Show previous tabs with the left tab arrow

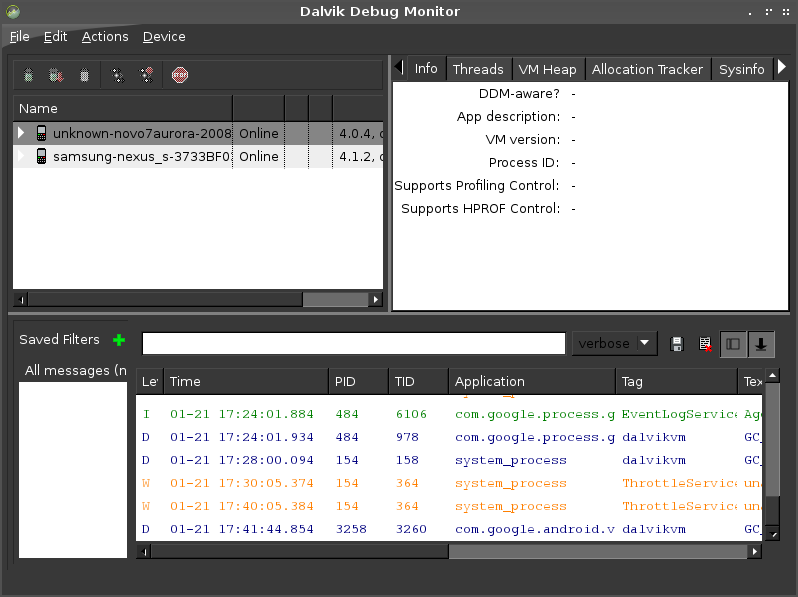400,67
